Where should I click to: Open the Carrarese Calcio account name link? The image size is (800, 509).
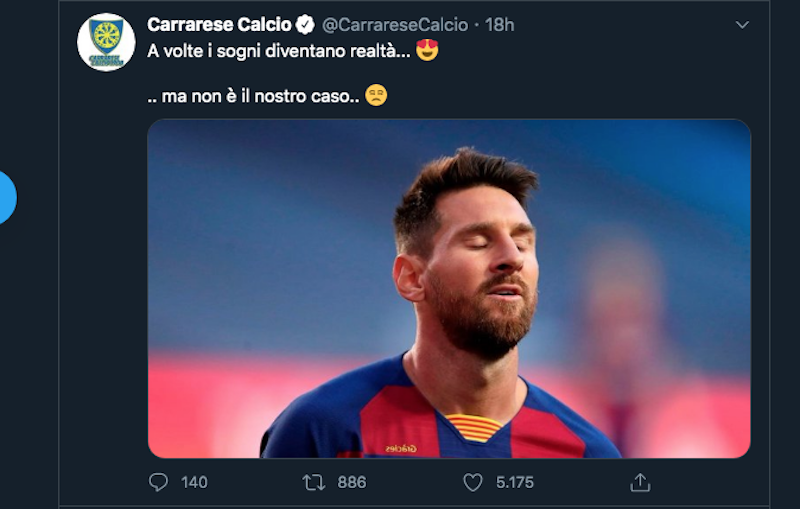coord(220,24)
